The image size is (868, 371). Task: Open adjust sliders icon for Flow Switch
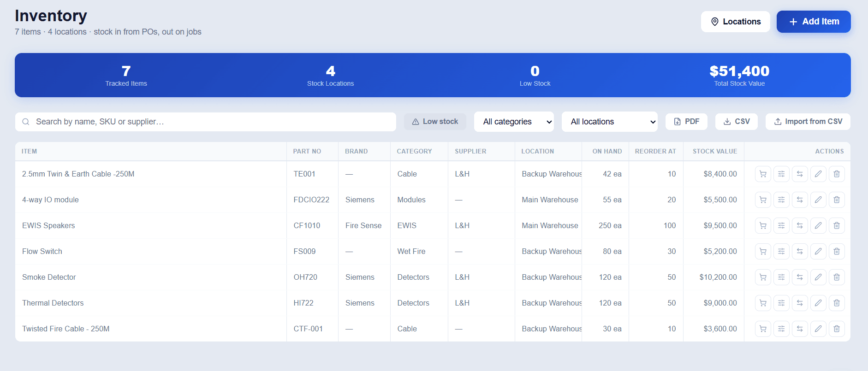pos(781,251)
